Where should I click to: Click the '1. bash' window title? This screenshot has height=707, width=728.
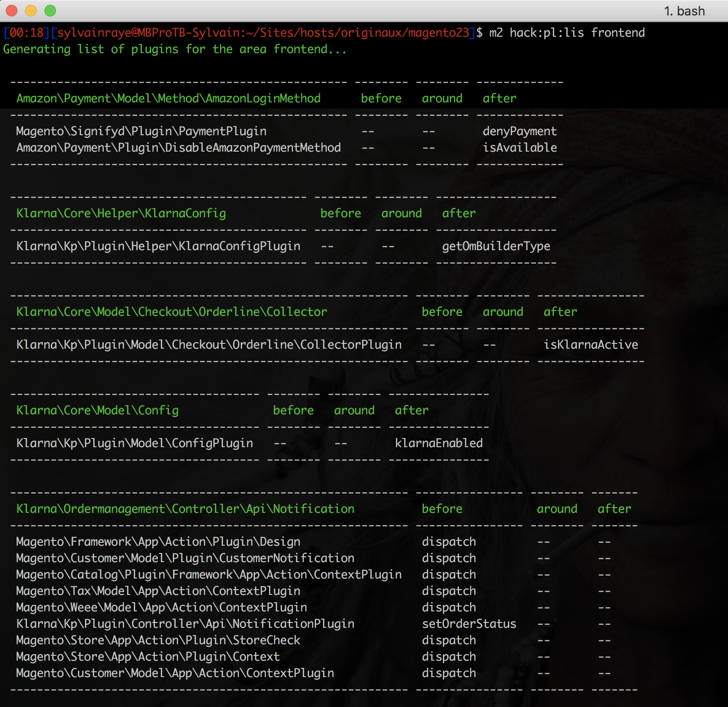[684, 11]
